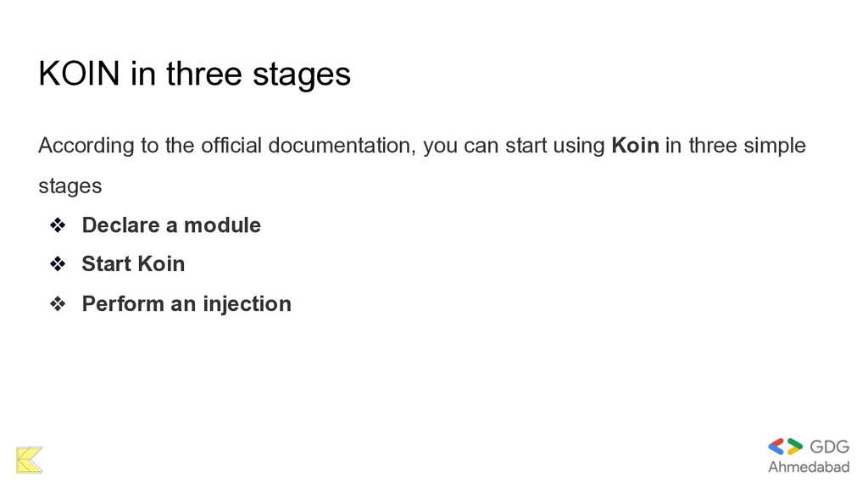Click the GDG angle-brackets logo
Screen dimensions: 868x488
786,446
